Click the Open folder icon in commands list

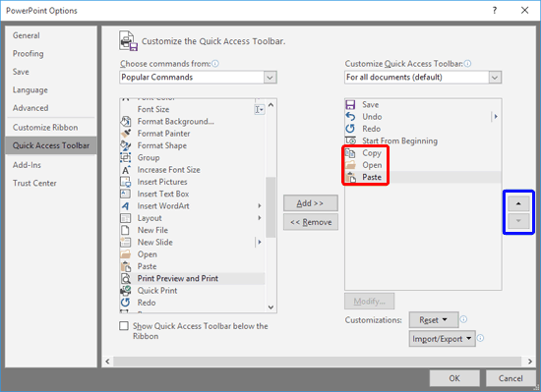click(x=125, y=254)
